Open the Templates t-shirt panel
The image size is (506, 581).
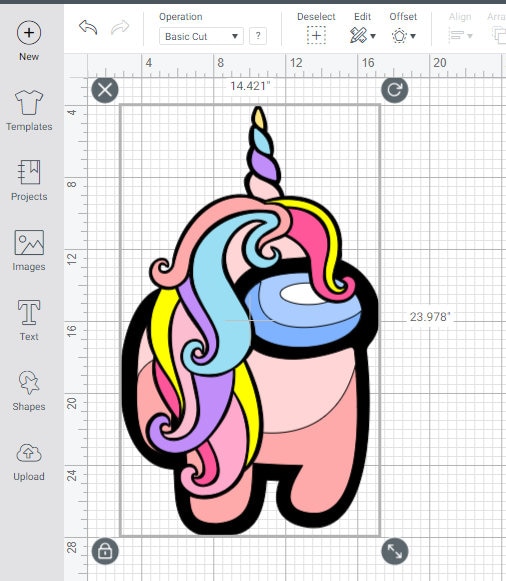[29, 110]
